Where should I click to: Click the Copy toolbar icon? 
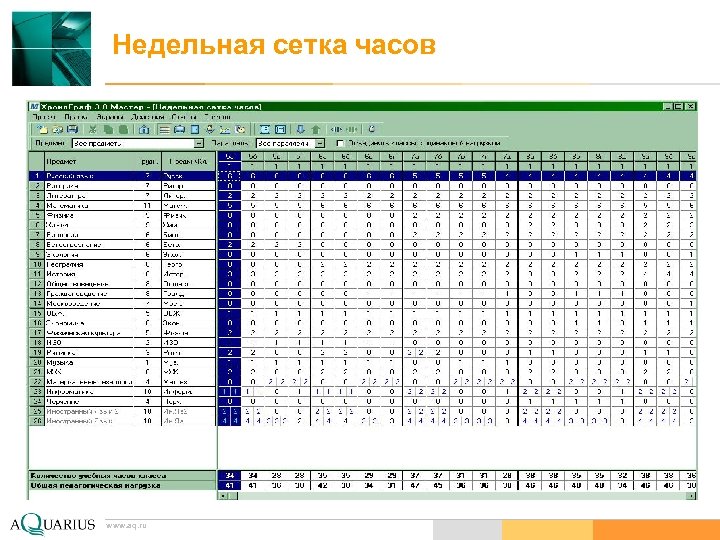[108, 129]
